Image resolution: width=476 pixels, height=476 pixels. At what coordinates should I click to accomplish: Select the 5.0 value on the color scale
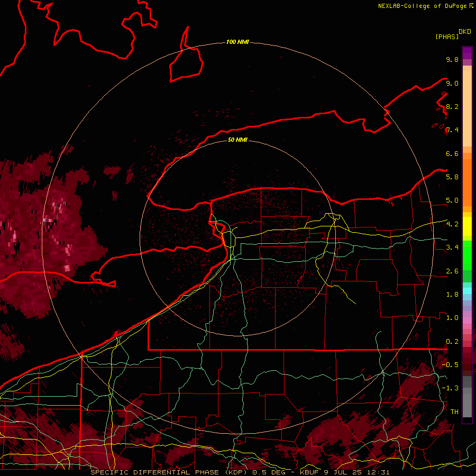pos(452,200)
